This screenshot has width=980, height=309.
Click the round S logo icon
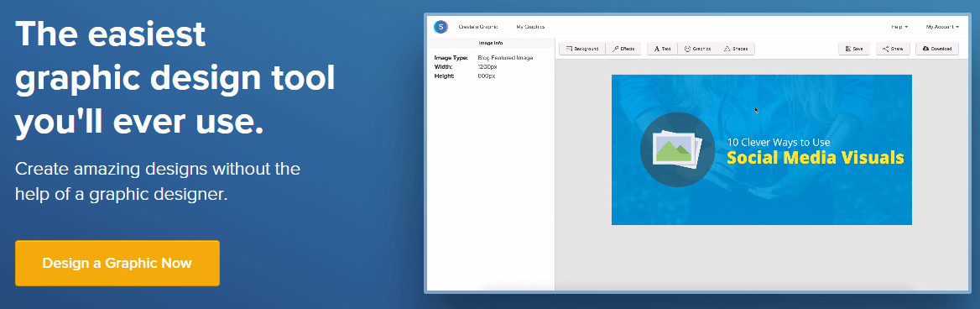click(441, 27)
